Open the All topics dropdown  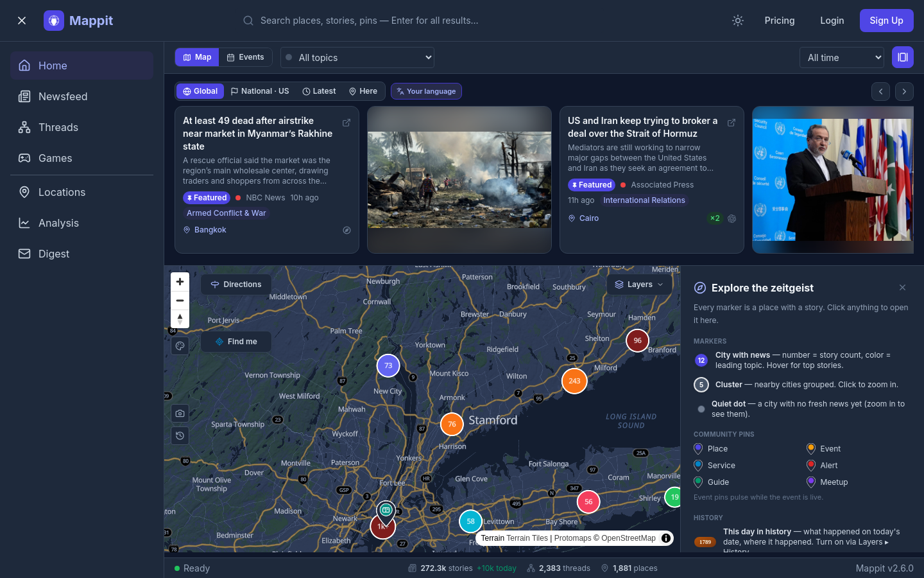click(x=357, y=58)
